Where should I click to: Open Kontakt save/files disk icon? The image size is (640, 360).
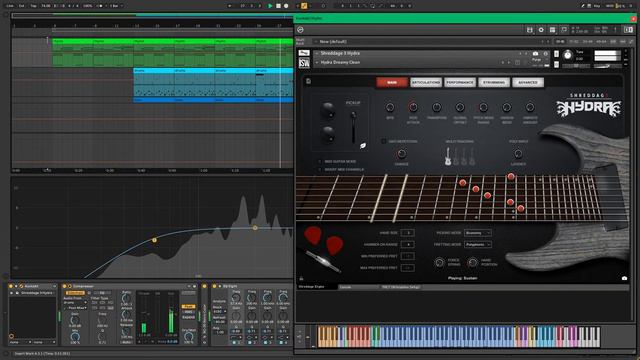pyautogui.click(x=529, y=30)
